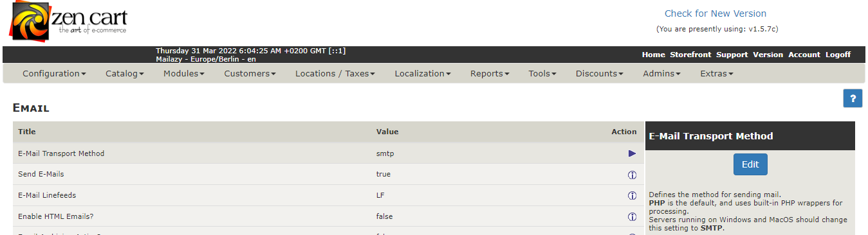Image resolution: width=868 pixels, height=235 pixels.
Task: Click the false value for Enable HTML Emails?
Action: pos(385,217)
